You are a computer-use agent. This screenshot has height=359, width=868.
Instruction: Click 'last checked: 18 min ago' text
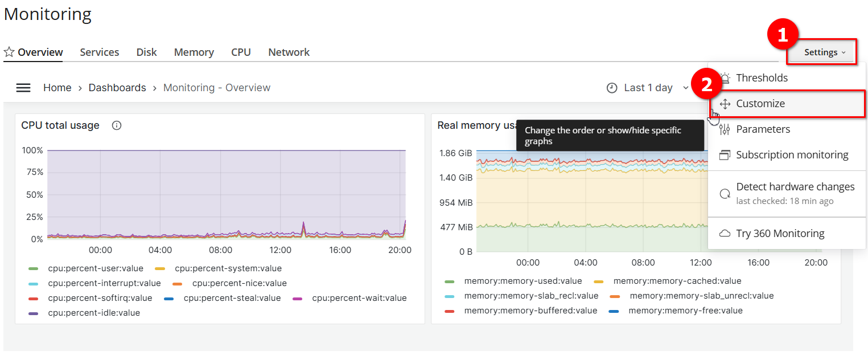[785, 201]
